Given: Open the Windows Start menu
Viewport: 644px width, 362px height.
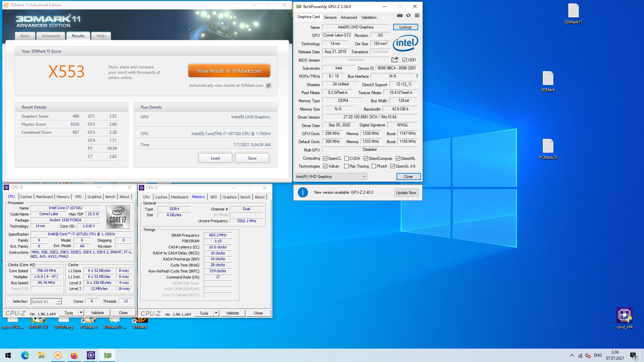Looking at the screenshot, I should [x=8, y=355].
